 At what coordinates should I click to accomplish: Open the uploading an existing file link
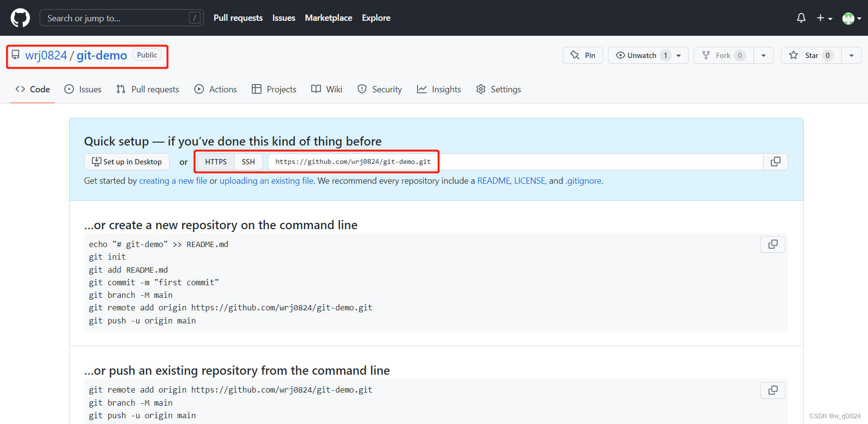pyautogui.click(x=267, y=181)
